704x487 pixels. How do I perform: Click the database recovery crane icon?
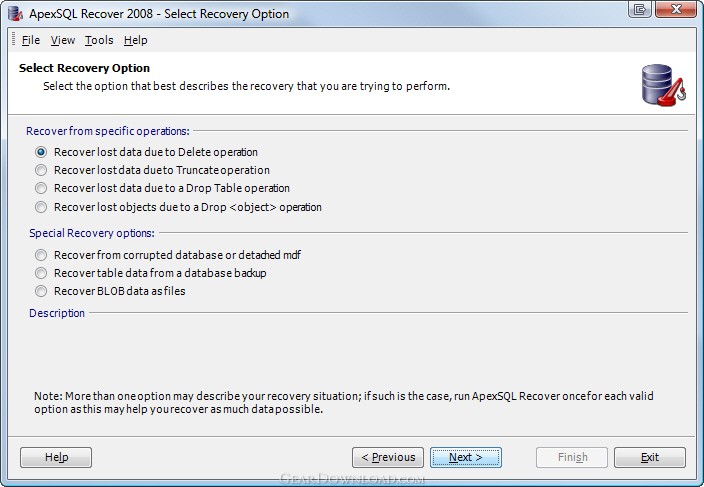[664, 85]
